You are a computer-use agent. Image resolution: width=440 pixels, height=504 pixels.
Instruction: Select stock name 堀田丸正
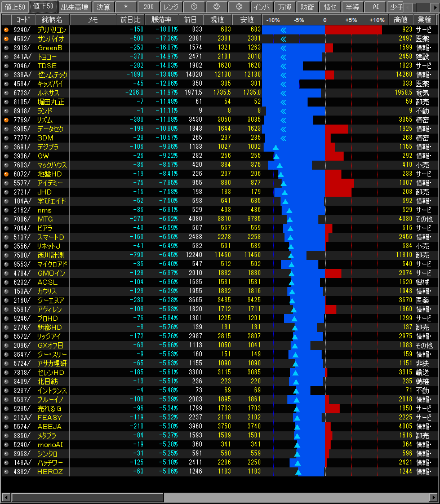[x=51, y=102]
